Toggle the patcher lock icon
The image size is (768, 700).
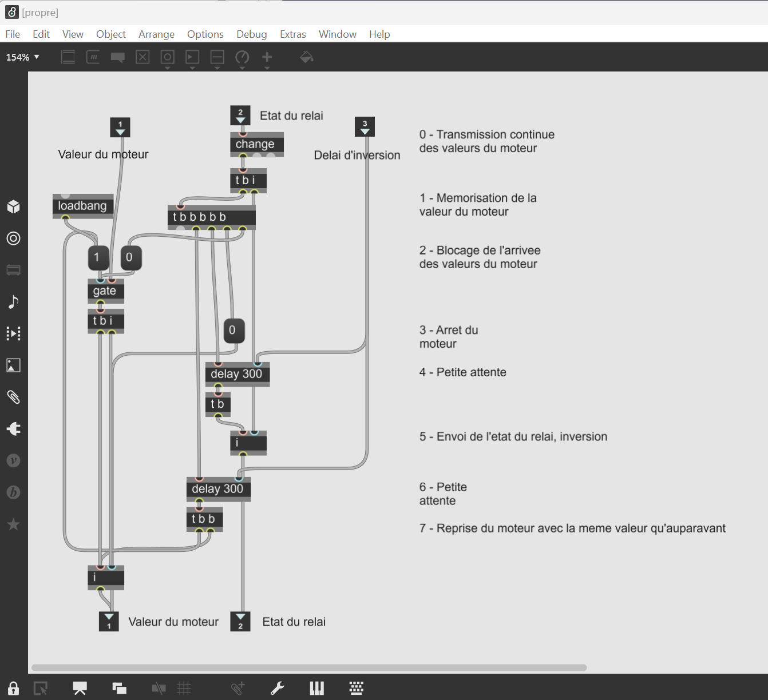click(14, 688)
